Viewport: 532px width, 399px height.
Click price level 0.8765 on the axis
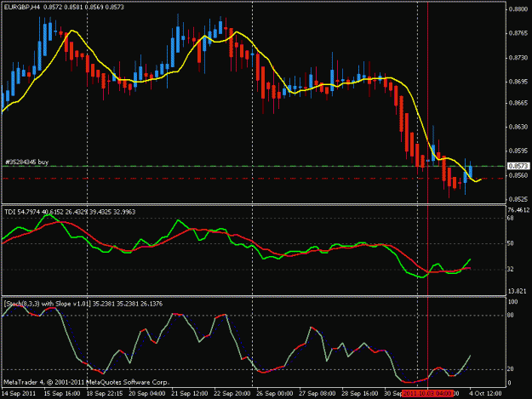(518, 33)
